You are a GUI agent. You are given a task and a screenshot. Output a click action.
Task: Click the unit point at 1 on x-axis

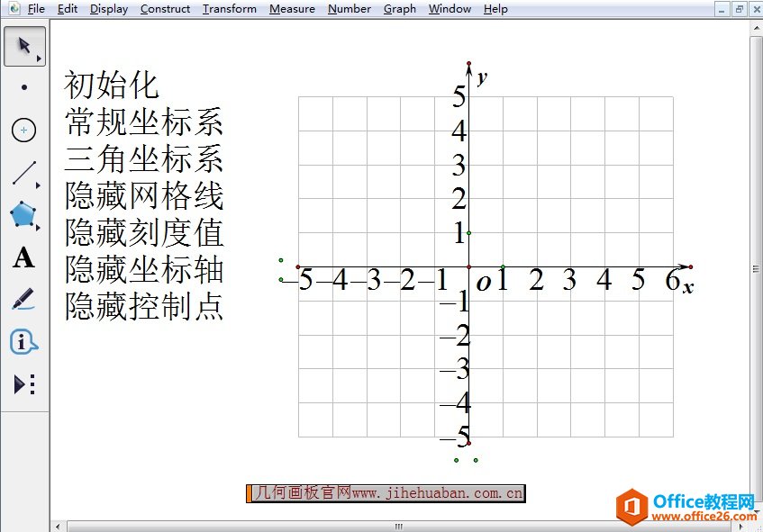503,267
